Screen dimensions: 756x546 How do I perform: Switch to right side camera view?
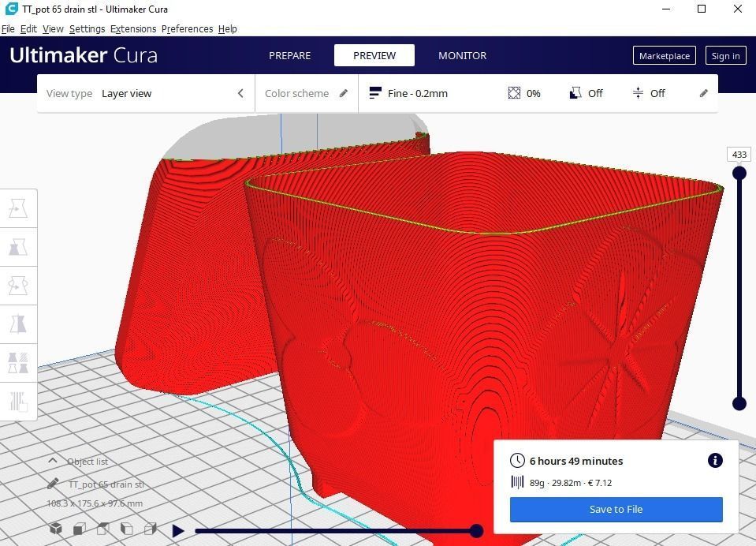point(151,529)
